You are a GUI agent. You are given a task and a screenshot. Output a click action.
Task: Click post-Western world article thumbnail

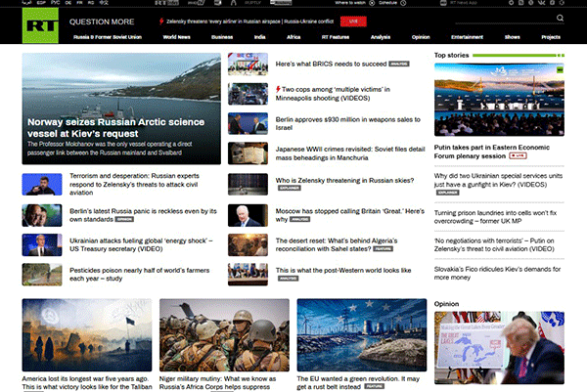(x=248, y=274)
